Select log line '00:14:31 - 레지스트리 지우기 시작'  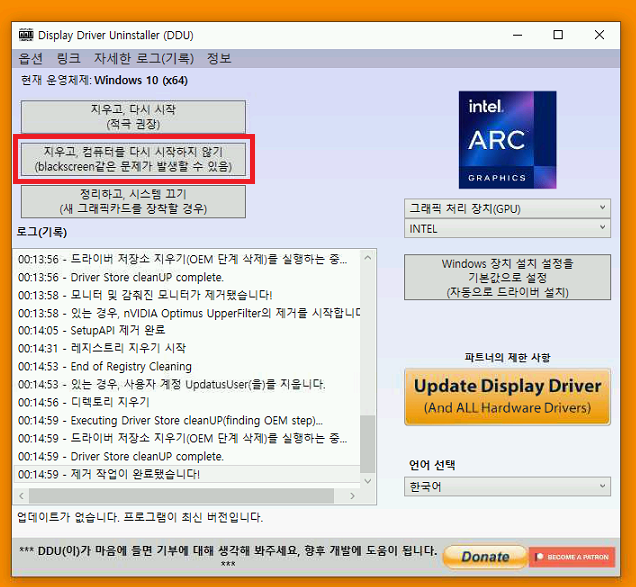[187, 348]
